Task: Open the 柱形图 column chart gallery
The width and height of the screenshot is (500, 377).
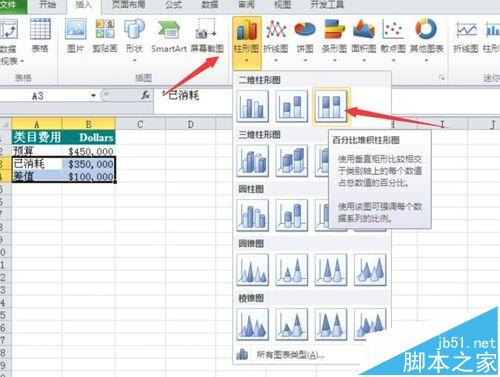Action: click(x=247, y=42)
